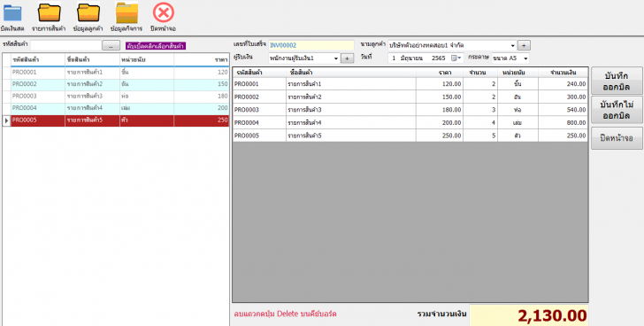Click the purple ดับเบิ้ลคลิกเลือกสินค้า label
Screen dimensions: 644x326
point(156,46)
